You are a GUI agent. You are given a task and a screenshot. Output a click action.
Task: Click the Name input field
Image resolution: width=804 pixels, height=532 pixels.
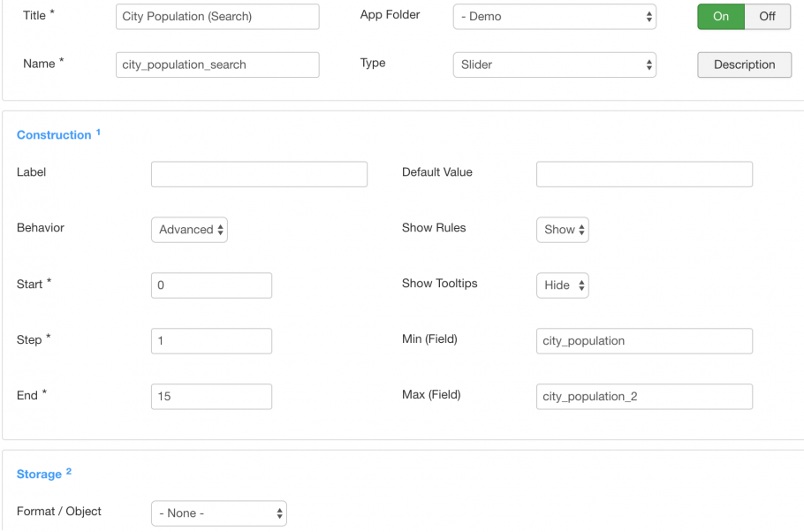[x=217, y=65]
